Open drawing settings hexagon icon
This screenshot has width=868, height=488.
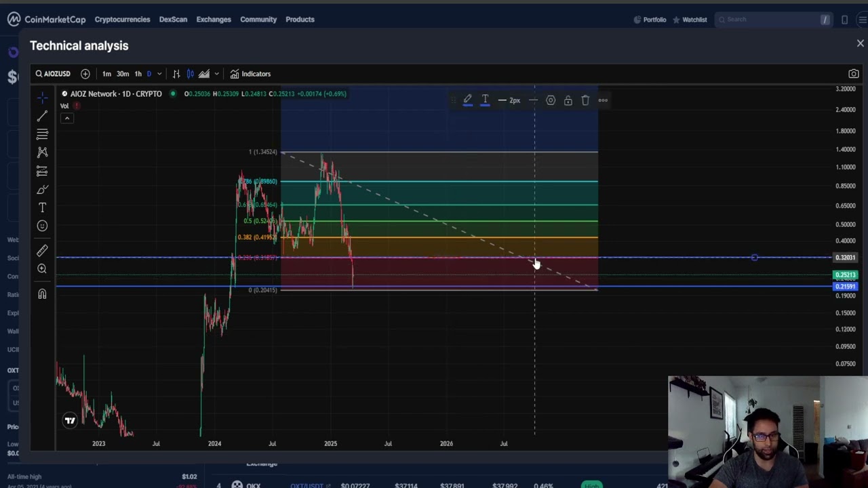551,100
